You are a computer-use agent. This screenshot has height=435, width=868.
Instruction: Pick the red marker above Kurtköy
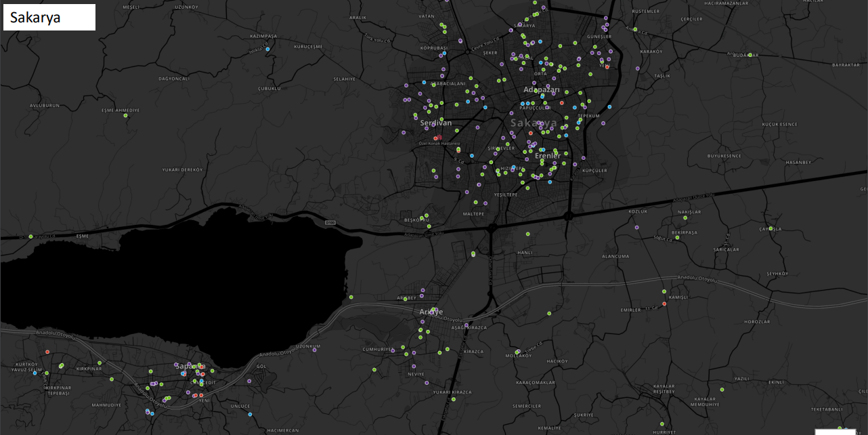coord(47,352)
